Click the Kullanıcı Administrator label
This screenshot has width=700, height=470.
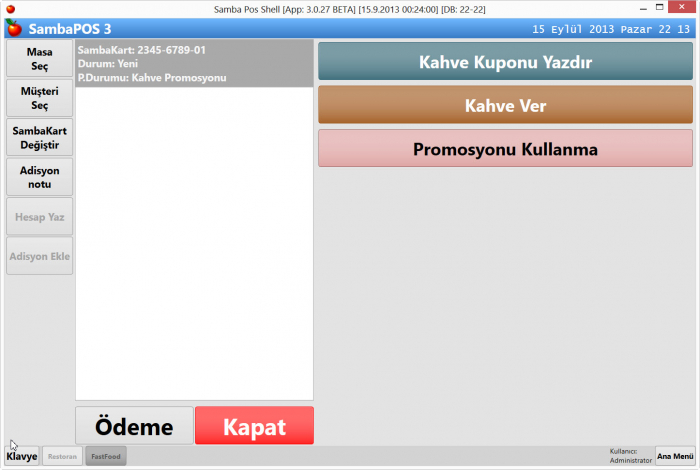click(630, 456)
